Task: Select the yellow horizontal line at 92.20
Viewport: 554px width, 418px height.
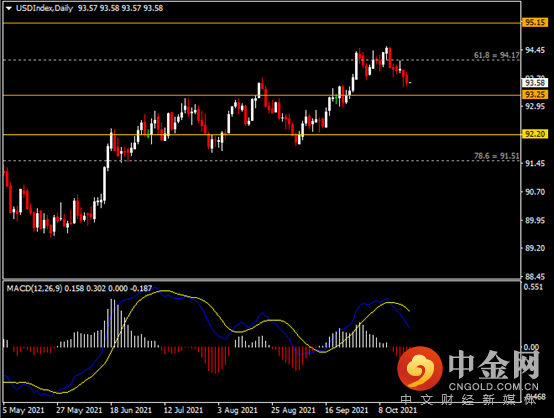Action: pyautogui.click(x=262, y=135)
